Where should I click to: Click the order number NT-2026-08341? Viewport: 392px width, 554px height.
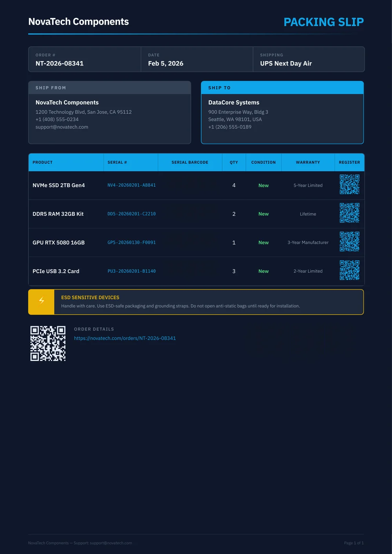click(60, 63)
